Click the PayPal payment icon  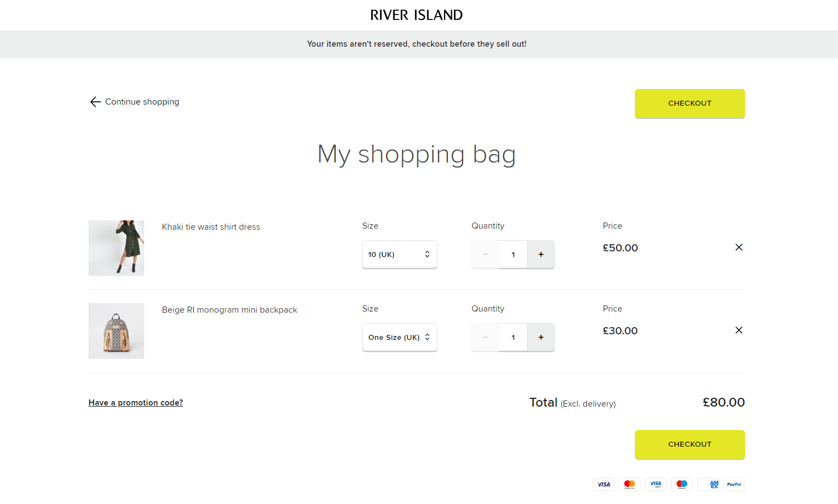[x=734, y=485]
